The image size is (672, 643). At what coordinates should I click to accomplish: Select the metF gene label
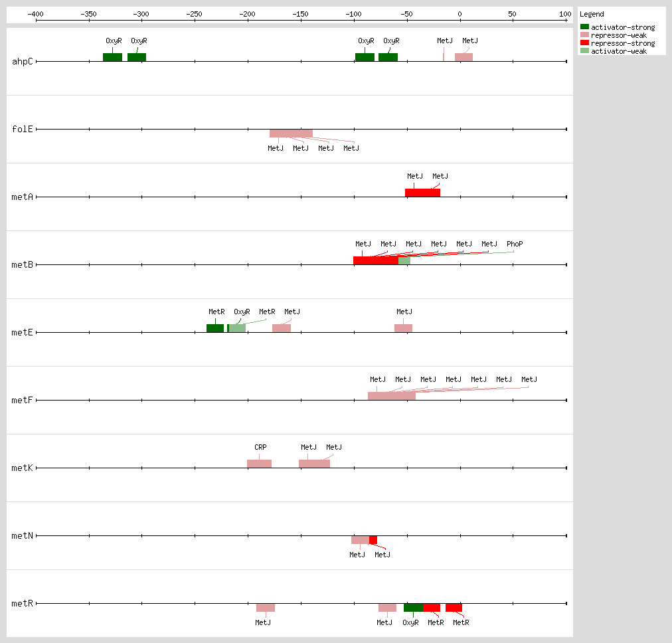coord(23,400)
